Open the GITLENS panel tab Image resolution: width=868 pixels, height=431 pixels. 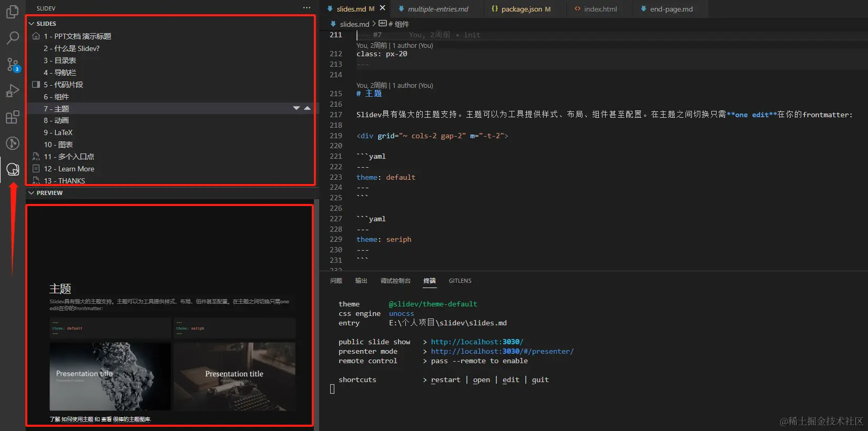tap(460, 281)
